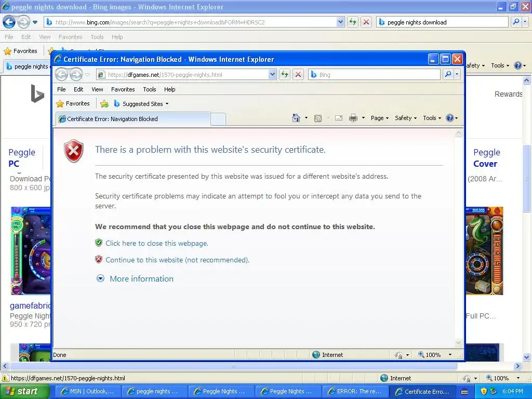The image size is (532, 399).
Task: Open the Edit menu in the front window
Action: coord(78,89)
